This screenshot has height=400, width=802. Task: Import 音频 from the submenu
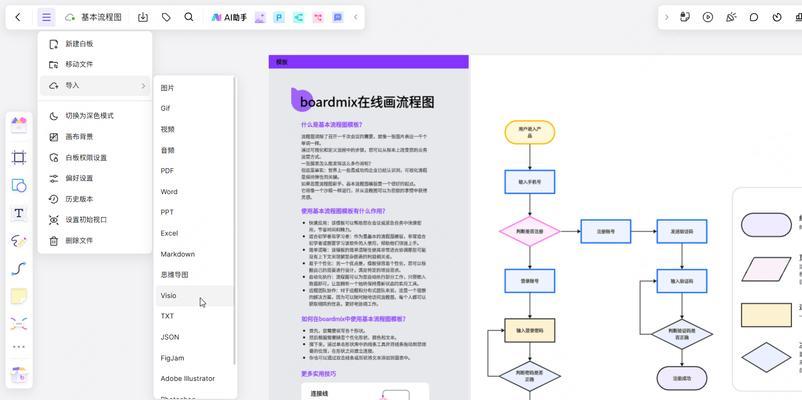click(194, 150)
